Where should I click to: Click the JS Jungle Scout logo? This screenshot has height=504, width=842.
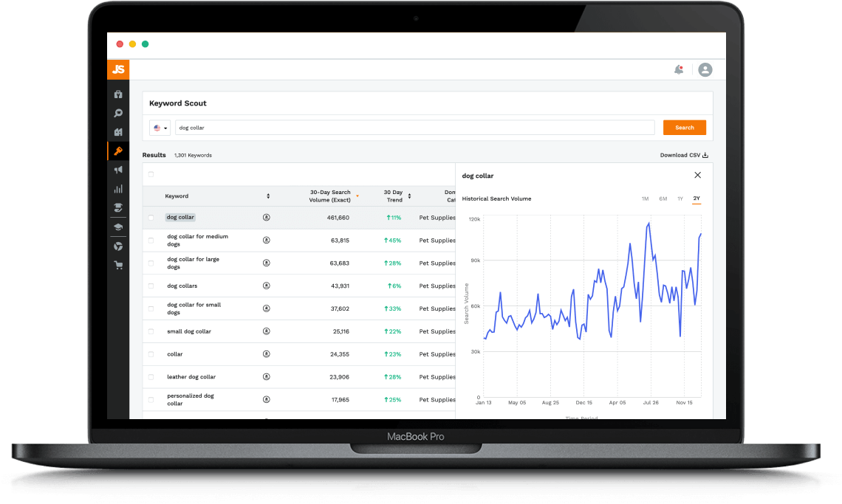pos(118,69)
